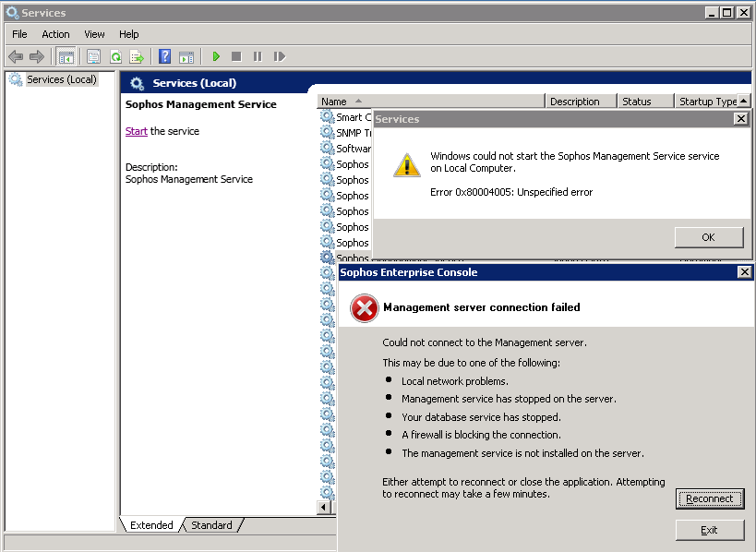Screen dimensions: 756x552
Task: Maximize the Services window
Action: pyautogui.click(x=727, y=13)
